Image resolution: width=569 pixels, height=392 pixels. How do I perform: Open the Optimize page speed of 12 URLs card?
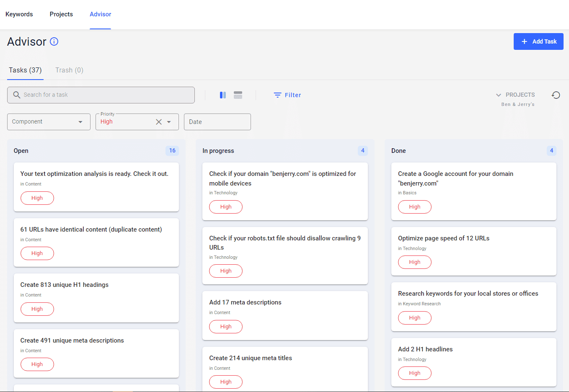(x=443, y=238)
